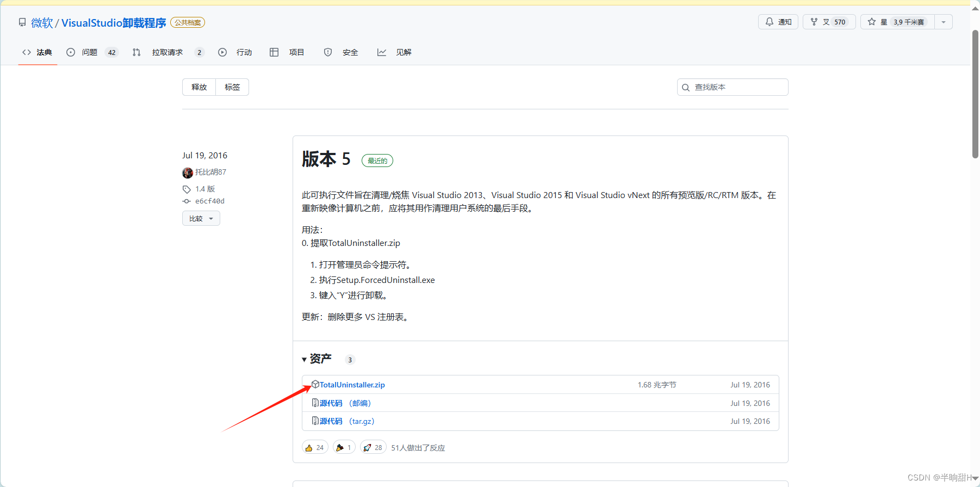Screen dimensions: 980x487
Task: Download 源代码 (邮编) zip archive
Action: coord(345,403)
